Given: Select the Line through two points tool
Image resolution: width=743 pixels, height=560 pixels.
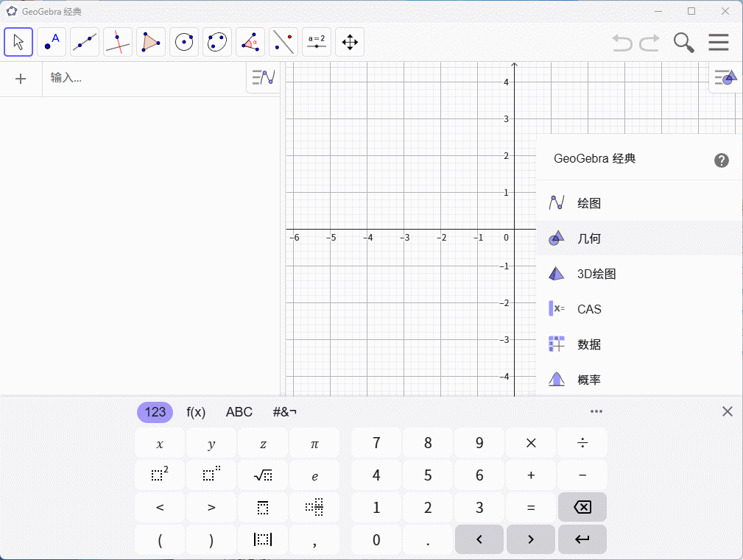Looking at the screenshot, I should click(85, 42).
